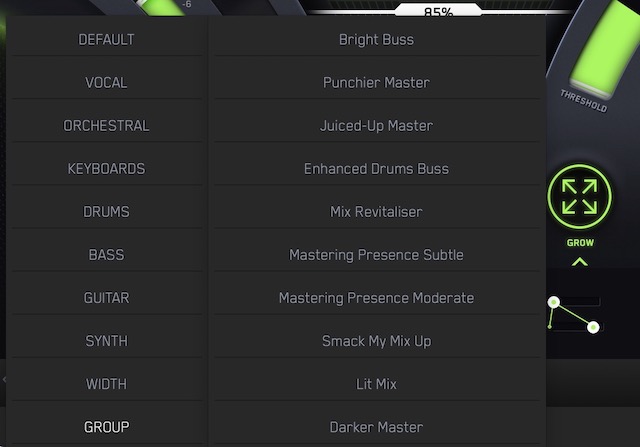Viewport: 640px width, 447px height.
Task: Expand the chevron below GROW
Action: (580, 262)
